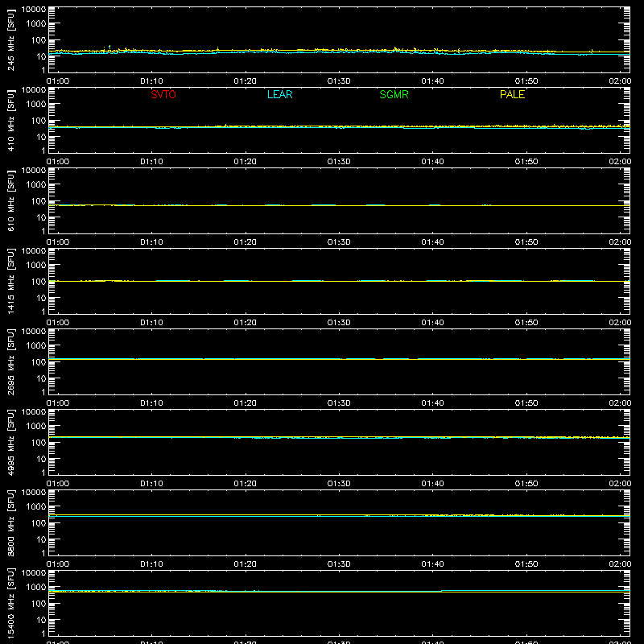Image resolution: width=644 pixels, height=644 pixels.
Task: Click 01:40 time label under 410 MHz plot
Action: pos(432,162)
